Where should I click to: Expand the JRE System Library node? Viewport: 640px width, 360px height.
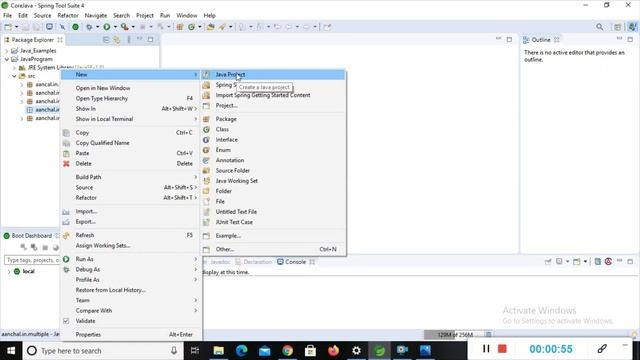pyautogui.click(x=14, y=68)
